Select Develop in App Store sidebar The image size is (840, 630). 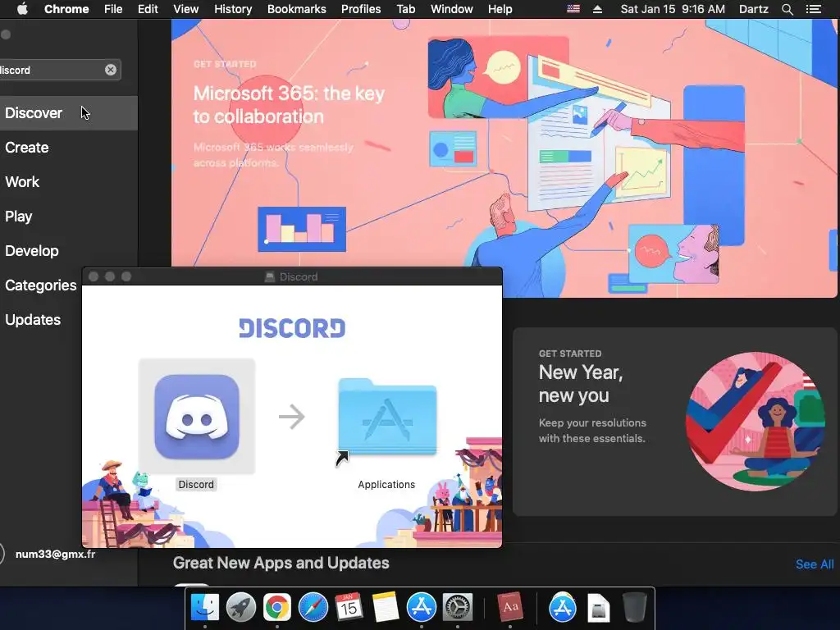69,251
